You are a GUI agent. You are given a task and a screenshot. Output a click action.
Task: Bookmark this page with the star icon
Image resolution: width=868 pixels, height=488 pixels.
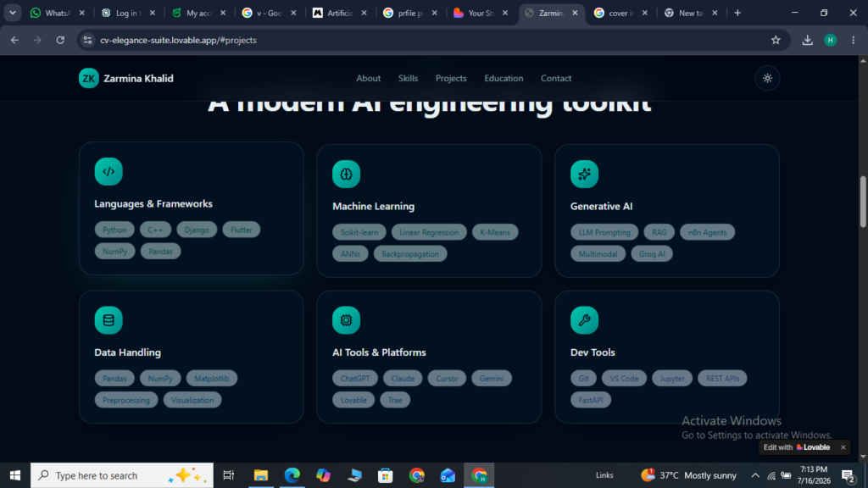tap(776, 40)
